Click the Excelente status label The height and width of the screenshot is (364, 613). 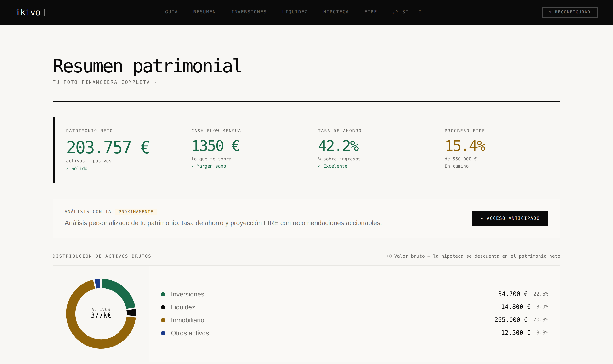(x=333, y=166)
